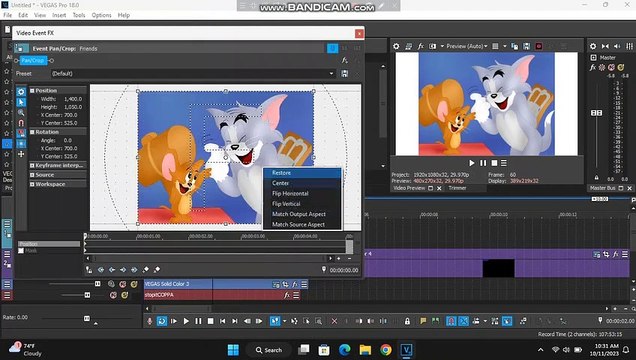Open Google Chrome from taskbar
The height and width of the screenshot is (360, 636).
pos(386,349)
